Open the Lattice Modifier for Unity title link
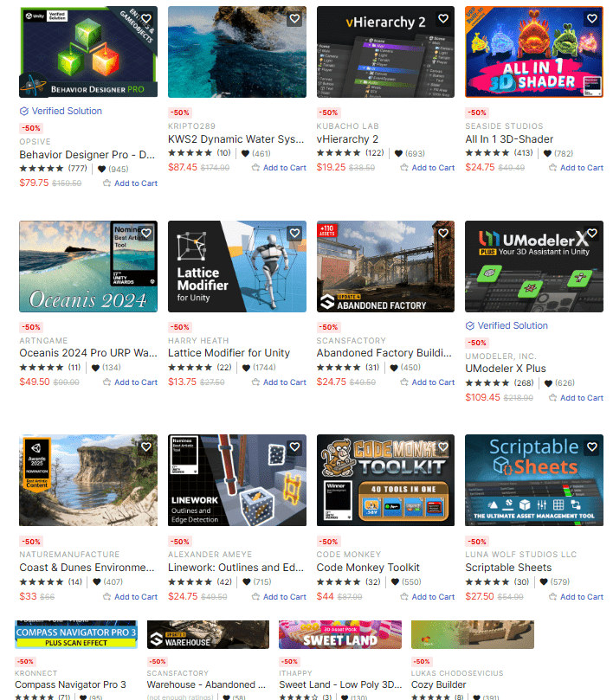 point(229,353)
